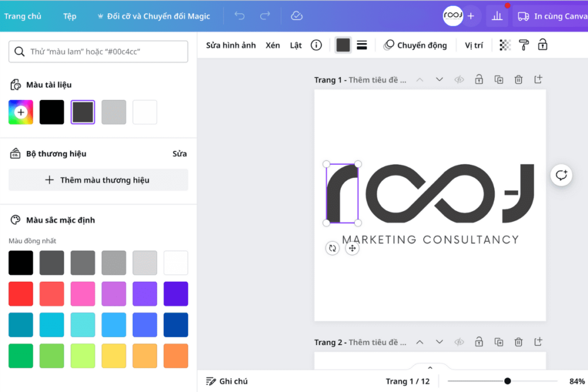The height and width of the screenshot is (392, 588).
Task: Click Thêm màu thương hiệu button
Action: (x=98, y=180)
